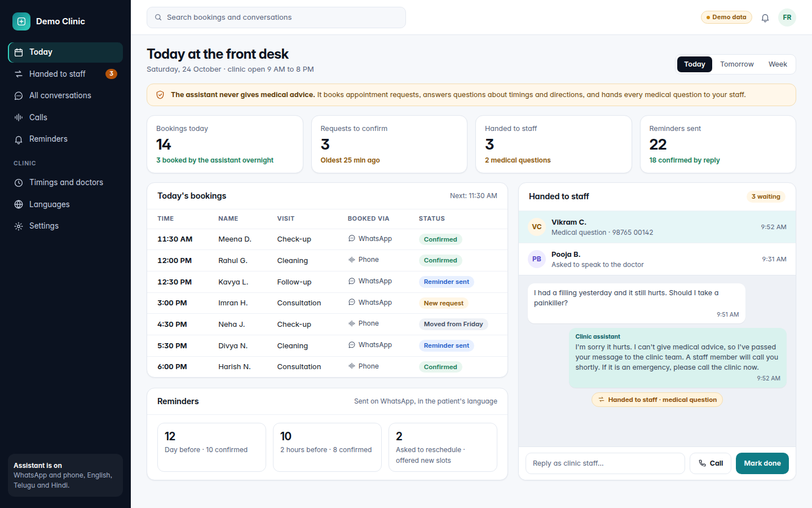This screenshot has height=508, width=812.
Task: Click the Calls waveform icon in sidebar
Action: click(x=19, y=117)
